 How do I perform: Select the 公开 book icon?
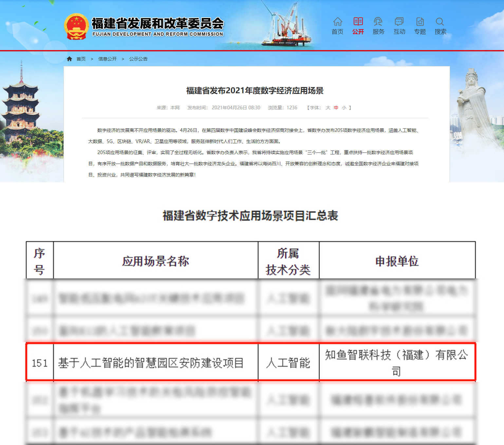click(x=358, y=22)
